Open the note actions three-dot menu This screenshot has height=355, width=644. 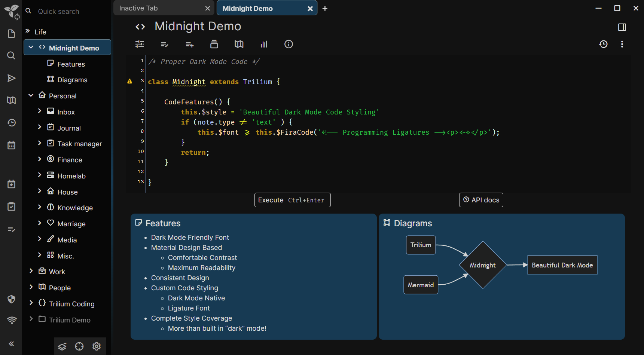tap(622, 44)
